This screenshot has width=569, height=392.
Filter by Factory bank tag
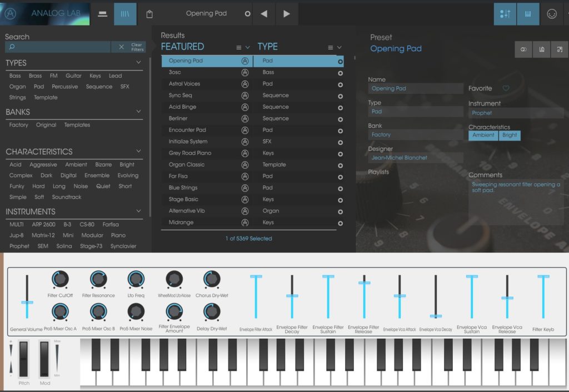coord(18,125)
